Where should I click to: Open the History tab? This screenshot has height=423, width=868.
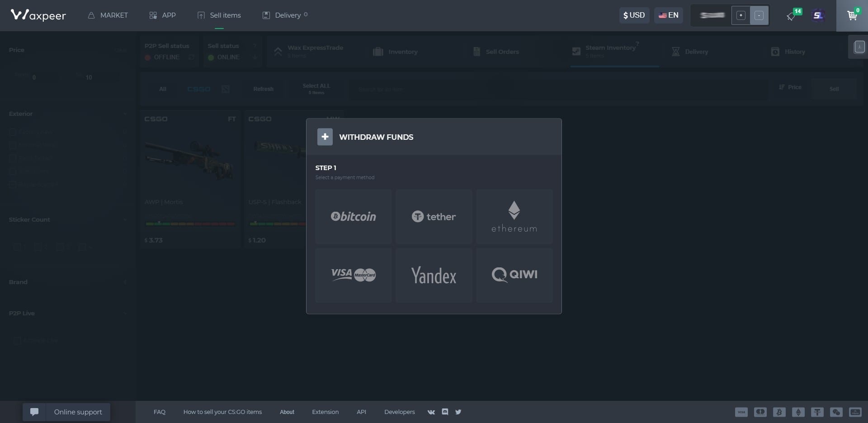point(788,52)
